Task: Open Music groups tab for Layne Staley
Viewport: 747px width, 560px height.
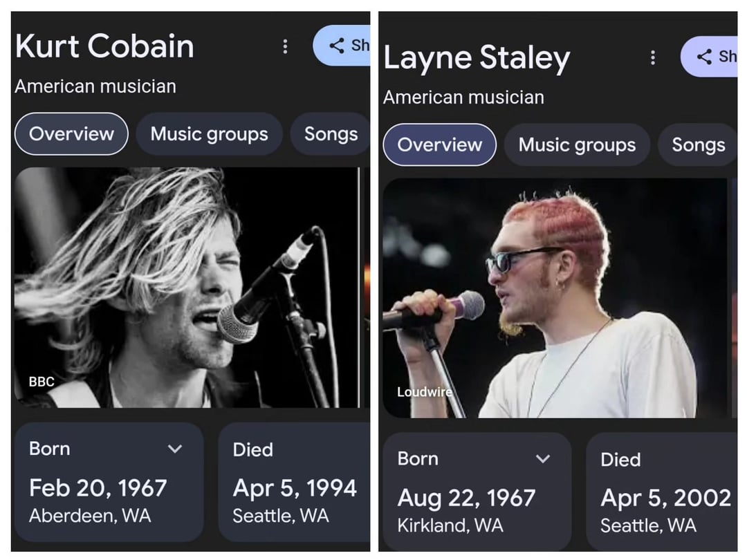Action: click(577, 144)
